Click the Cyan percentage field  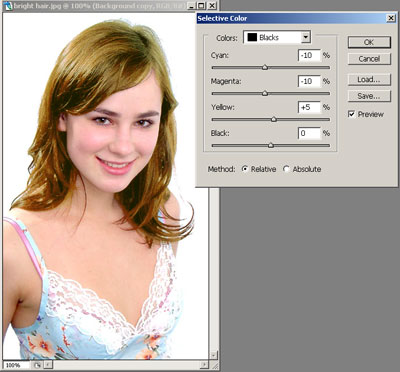[309, 55]
